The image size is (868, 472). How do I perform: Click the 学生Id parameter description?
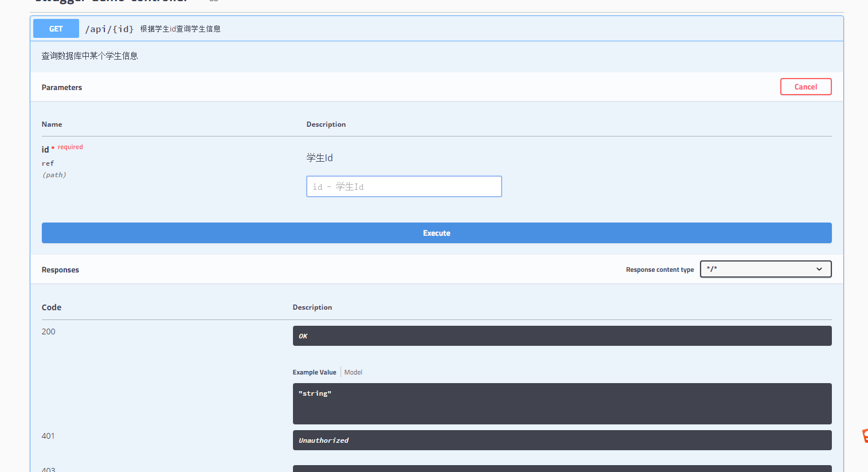[319, 158]
